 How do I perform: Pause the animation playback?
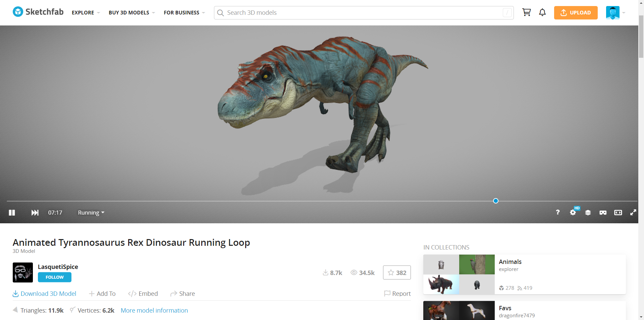12,213
